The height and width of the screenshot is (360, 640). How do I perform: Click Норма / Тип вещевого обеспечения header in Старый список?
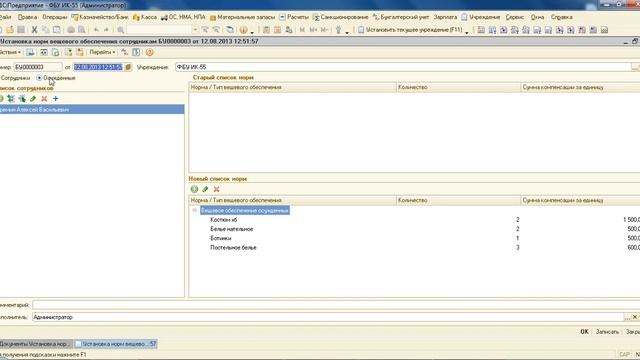pos(292,87)
